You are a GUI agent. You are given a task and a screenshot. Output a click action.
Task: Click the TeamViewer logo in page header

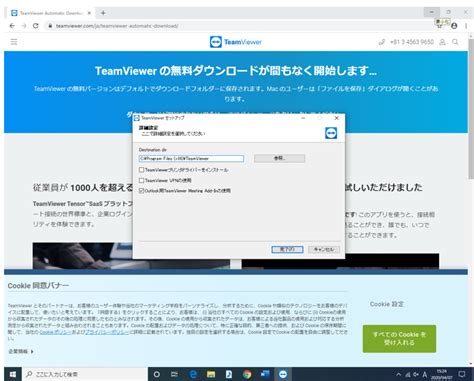coord(236,42)
